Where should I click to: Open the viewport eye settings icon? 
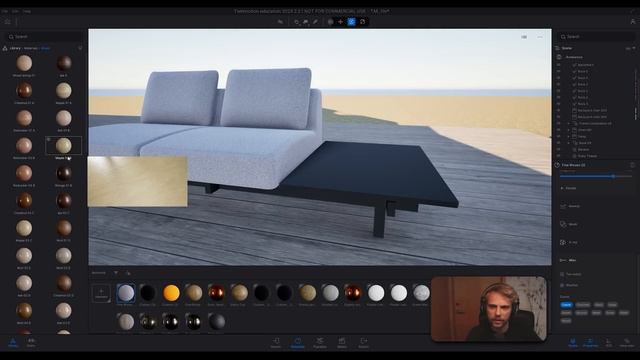click(x=524, y=37)
